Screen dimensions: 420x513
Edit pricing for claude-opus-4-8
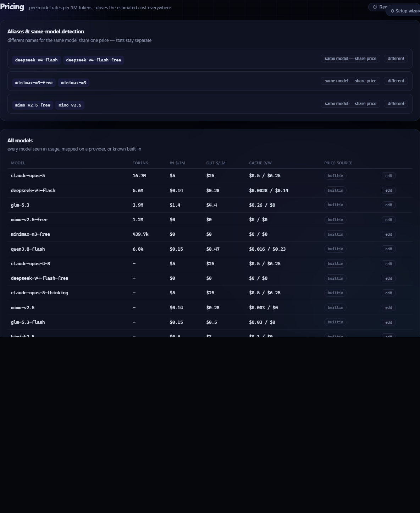(388, 264)
